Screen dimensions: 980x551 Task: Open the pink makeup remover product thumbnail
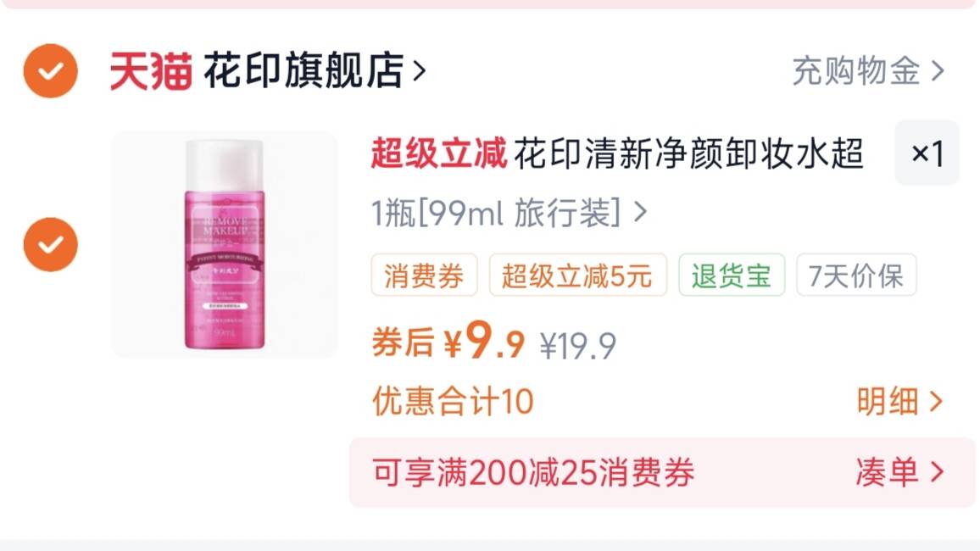coord(224,244)
